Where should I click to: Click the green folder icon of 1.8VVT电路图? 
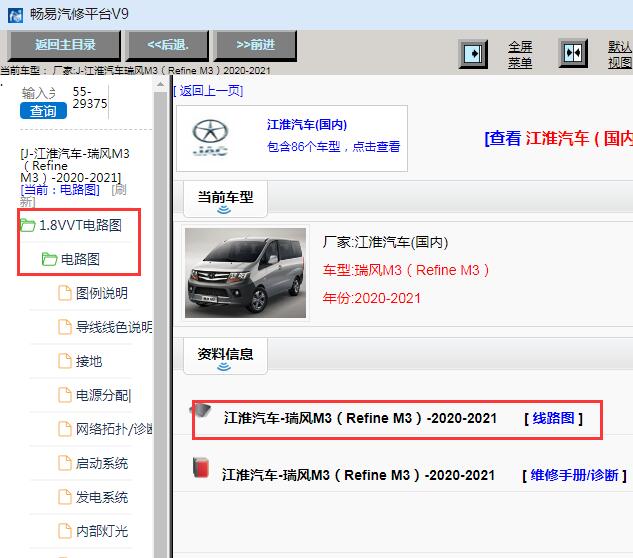(28, 225)
